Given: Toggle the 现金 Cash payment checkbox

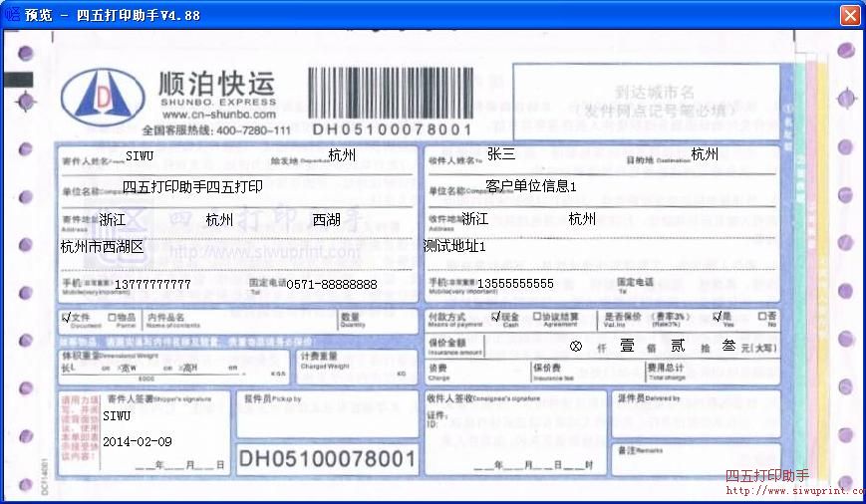Looking at the screenshot, I should point(495,317).
